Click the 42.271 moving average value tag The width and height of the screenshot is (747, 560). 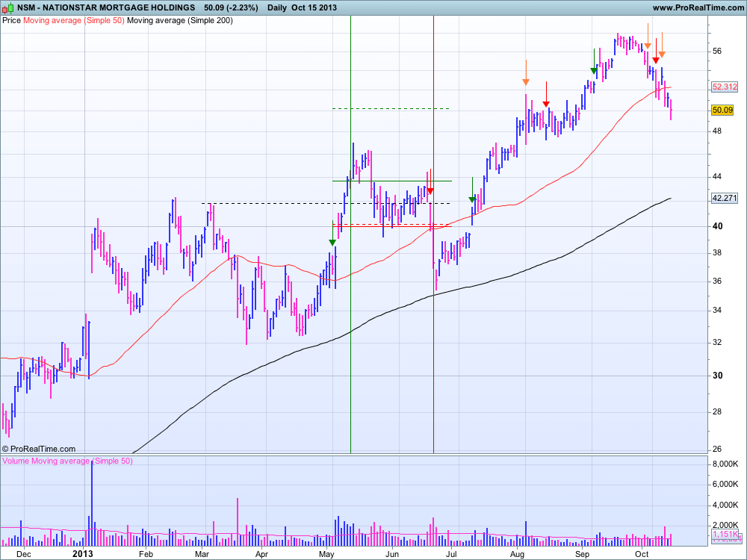point(725,198)
